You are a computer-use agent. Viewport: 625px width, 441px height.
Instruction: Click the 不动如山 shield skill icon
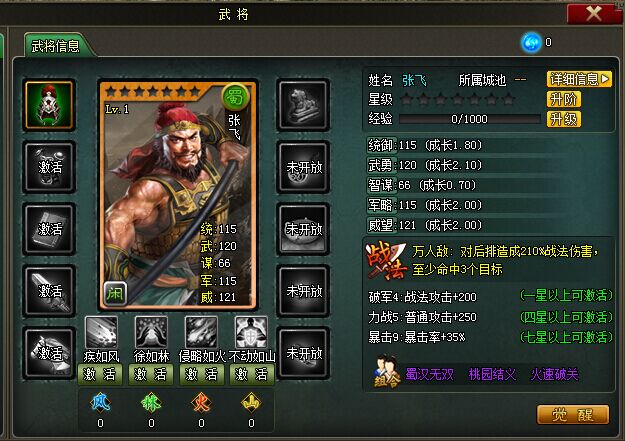(251, 332)
